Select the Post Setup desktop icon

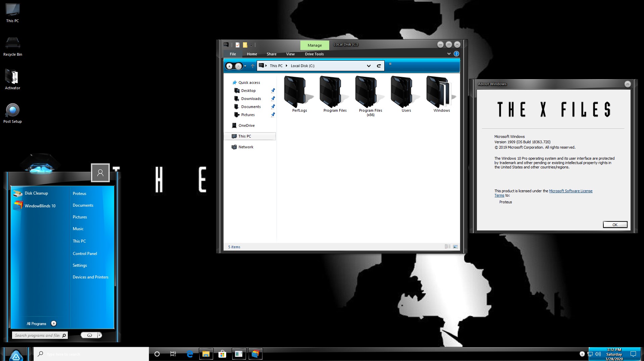tap(12, 113)
